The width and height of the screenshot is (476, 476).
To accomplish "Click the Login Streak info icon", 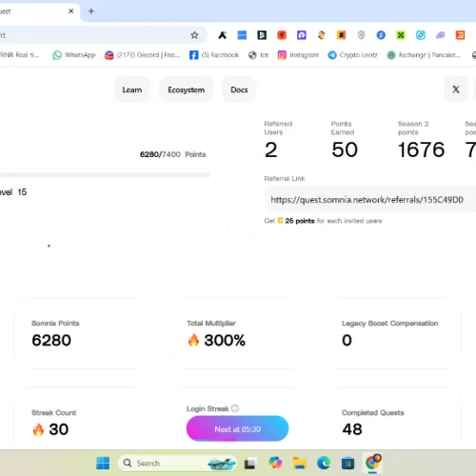I will [235, 408].
